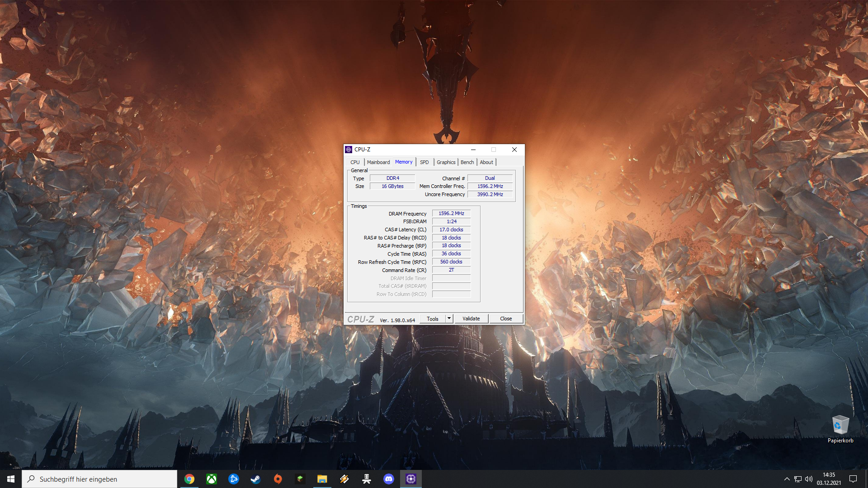Open Winamp from the taskbar

(344, 479)
